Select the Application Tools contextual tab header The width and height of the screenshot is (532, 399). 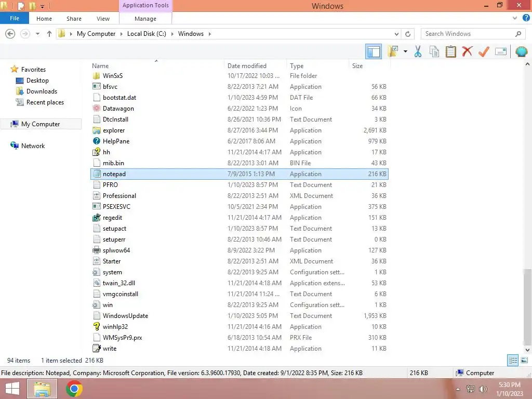pos(145,5)
